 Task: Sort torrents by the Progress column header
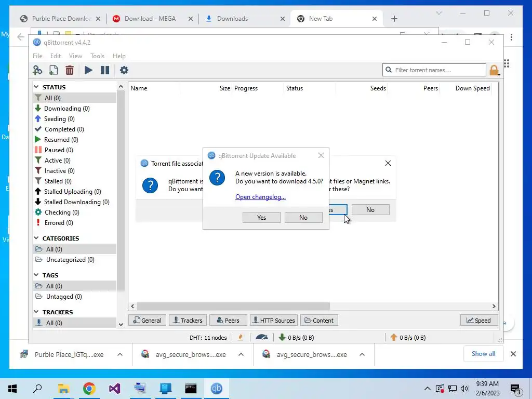pos(246,88)
